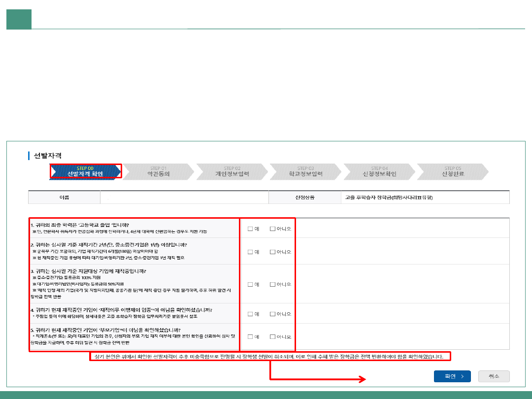
Task: Go to STEP 01 약관동의 step
Action: (158, 171)
